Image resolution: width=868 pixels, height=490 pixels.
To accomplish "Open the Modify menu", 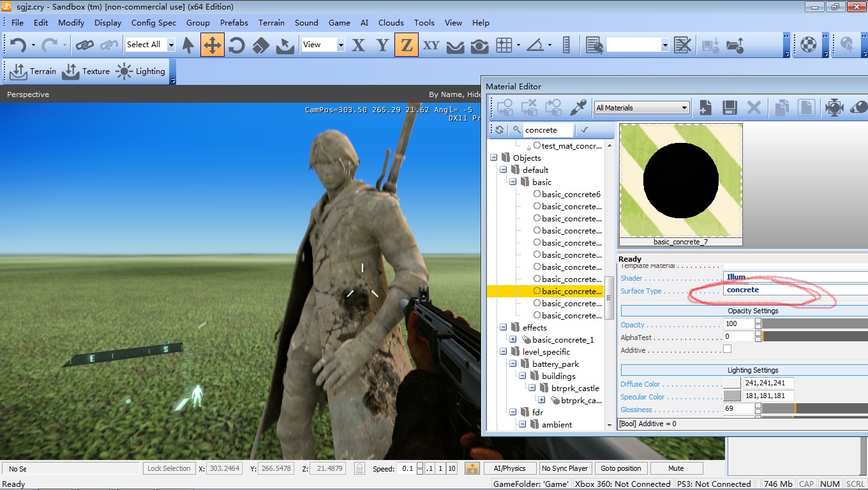I will [x=71, y=22].
